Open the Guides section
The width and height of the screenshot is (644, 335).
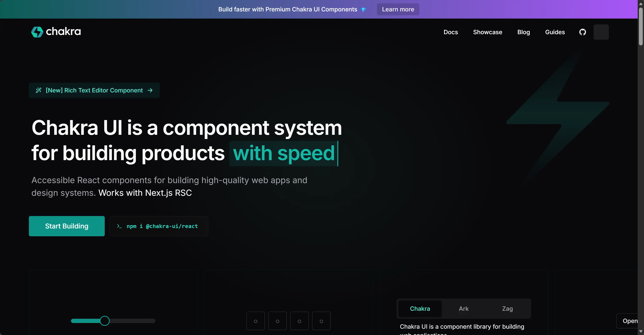click(555, 32)
